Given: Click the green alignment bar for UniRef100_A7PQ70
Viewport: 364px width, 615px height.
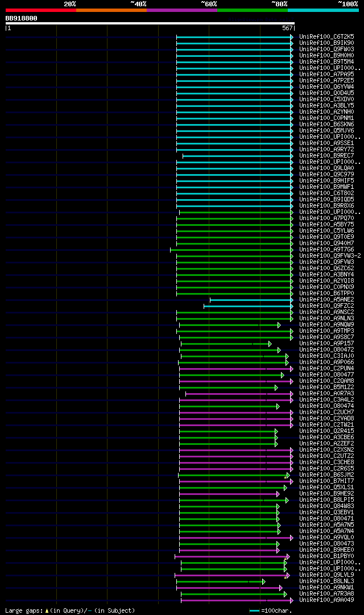Looking at the screenshot, I should pyautogui.click(x=234, y=219).
